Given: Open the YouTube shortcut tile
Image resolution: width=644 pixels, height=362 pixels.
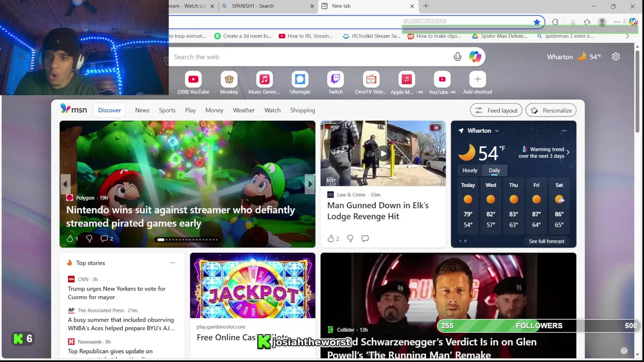Looking at the screenshot, I should (193, 83).
